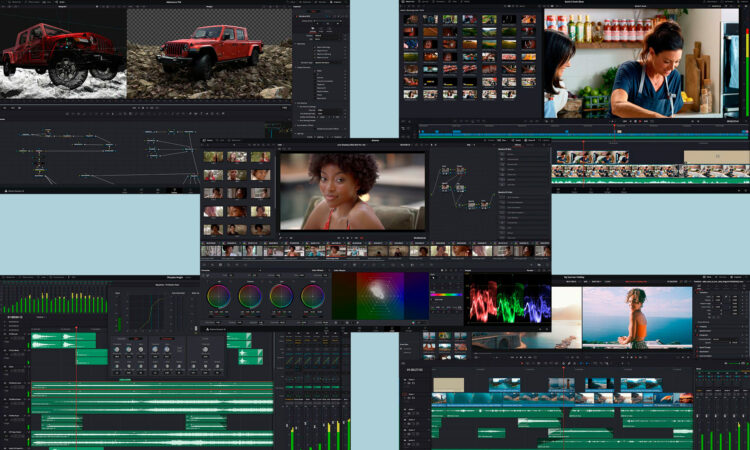Adjust the Gamma color wheel in Color window
Screen dimensions: 750x450
point(250,296)
